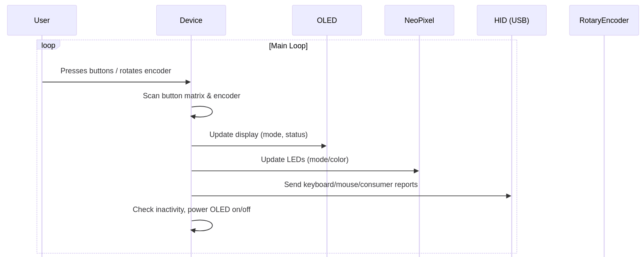Click the Device participant box
Image resolution: width=644 pixels, height=257 pixels.
click(191, 20)
